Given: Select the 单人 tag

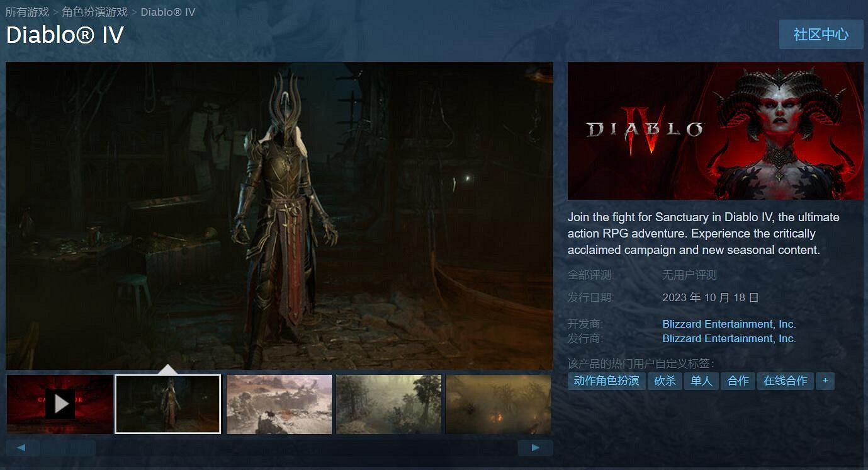Looking at the screenshot, I should 701,381.
